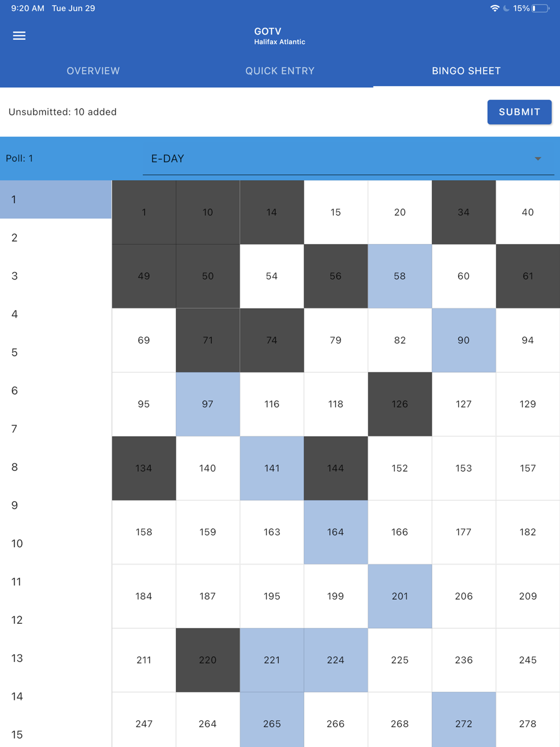
Task: Tap the dark cell numbered 126
Action: tap(400, 404)
